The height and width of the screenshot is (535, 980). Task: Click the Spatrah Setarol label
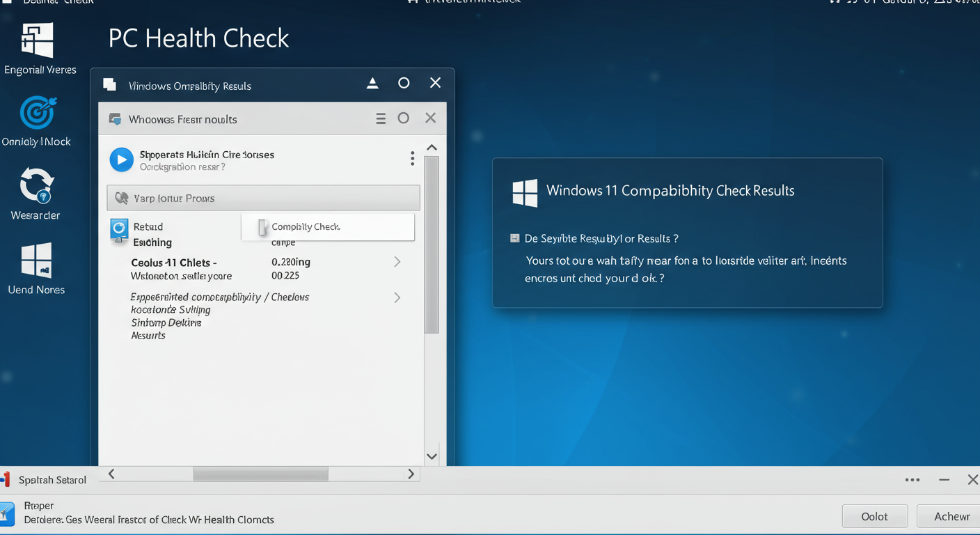pos(53,480)
